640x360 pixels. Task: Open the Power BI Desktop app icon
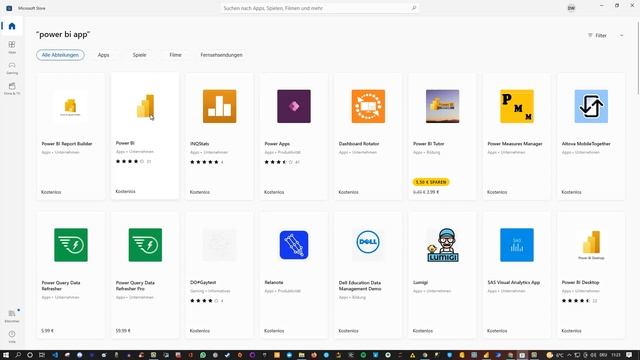point(591,245)
